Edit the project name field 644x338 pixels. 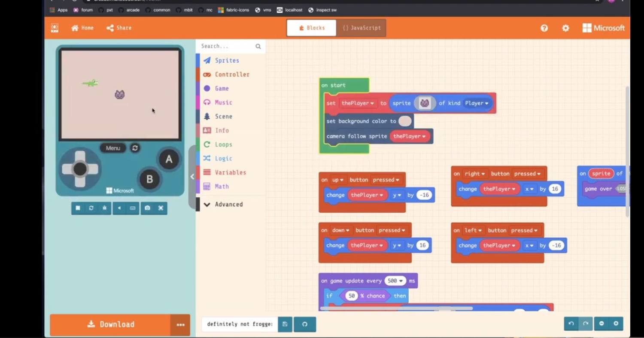point(240,324)
